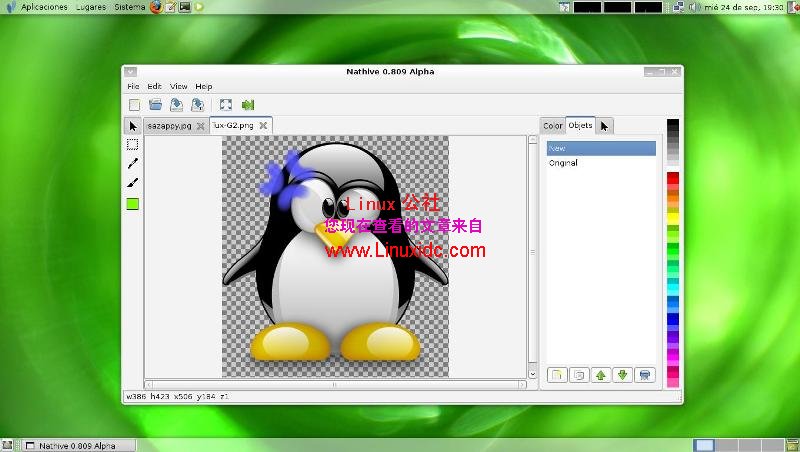Select the Original layer row

coord(601,163)
